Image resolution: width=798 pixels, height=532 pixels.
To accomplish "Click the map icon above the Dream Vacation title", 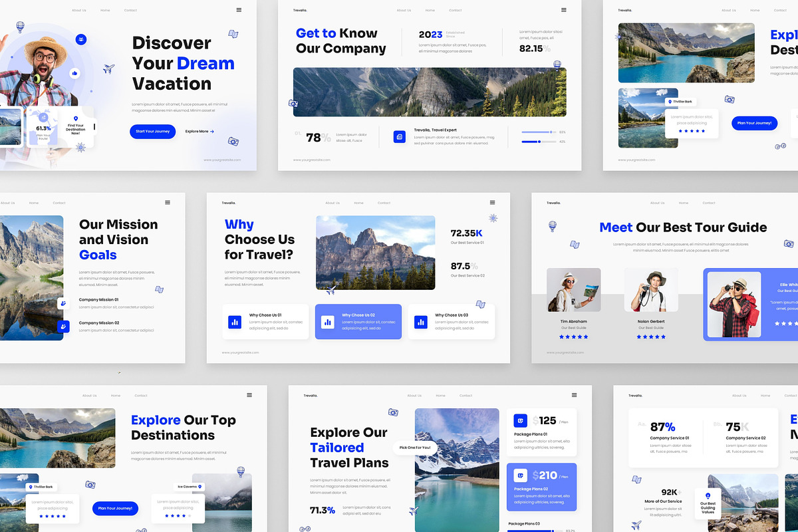I will [x=233, y=34].
